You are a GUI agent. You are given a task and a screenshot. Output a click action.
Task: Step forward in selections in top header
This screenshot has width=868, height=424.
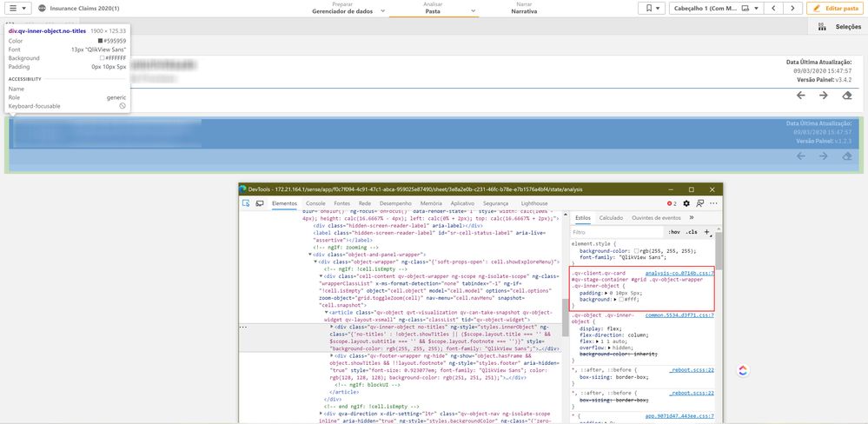point(824,96)
